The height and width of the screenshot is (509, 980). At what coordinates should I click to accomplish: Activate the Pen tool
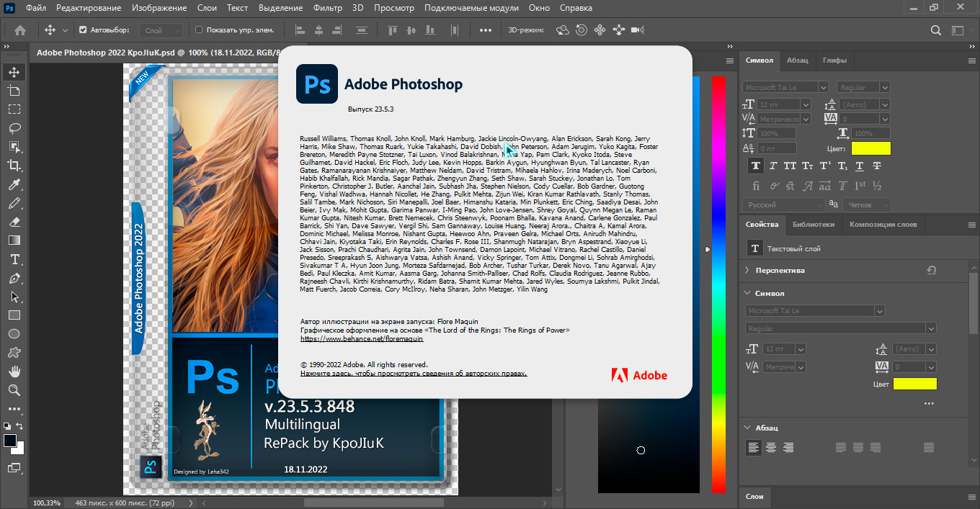click(14, 278)
